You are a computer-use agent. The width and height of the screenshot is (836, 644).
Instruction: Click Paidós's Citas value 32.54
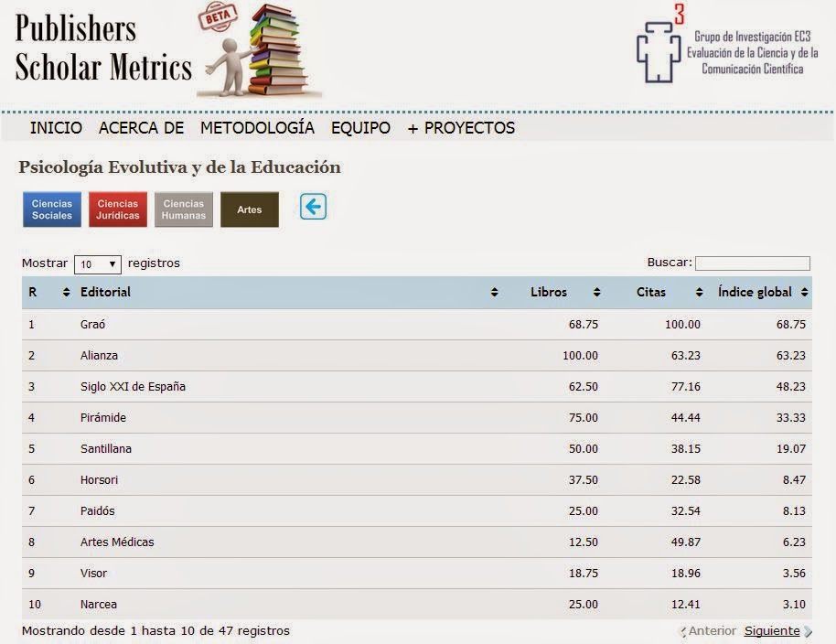(686, 510)
